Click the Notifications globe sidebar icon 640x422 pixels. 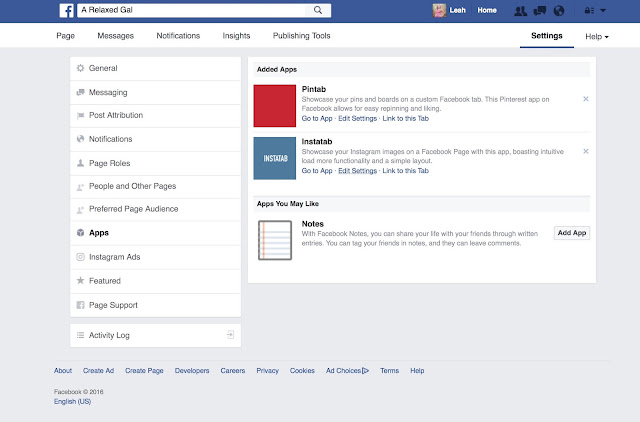[x=80, y=139]
